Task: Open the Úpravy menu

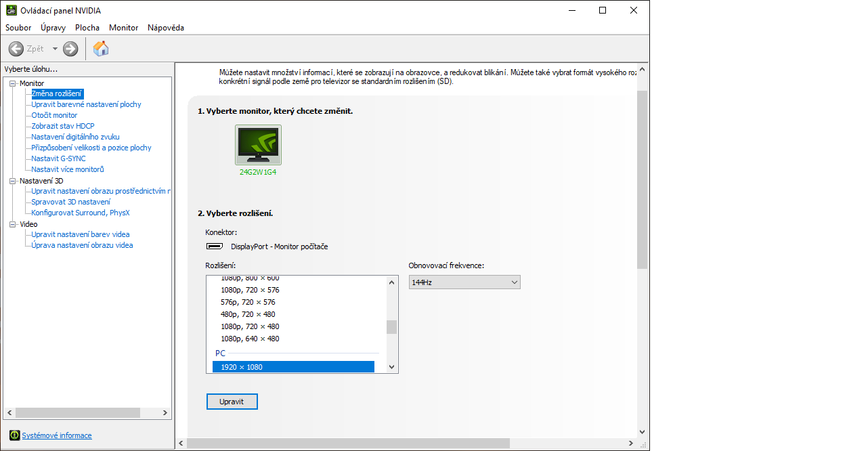Action: 53,28
